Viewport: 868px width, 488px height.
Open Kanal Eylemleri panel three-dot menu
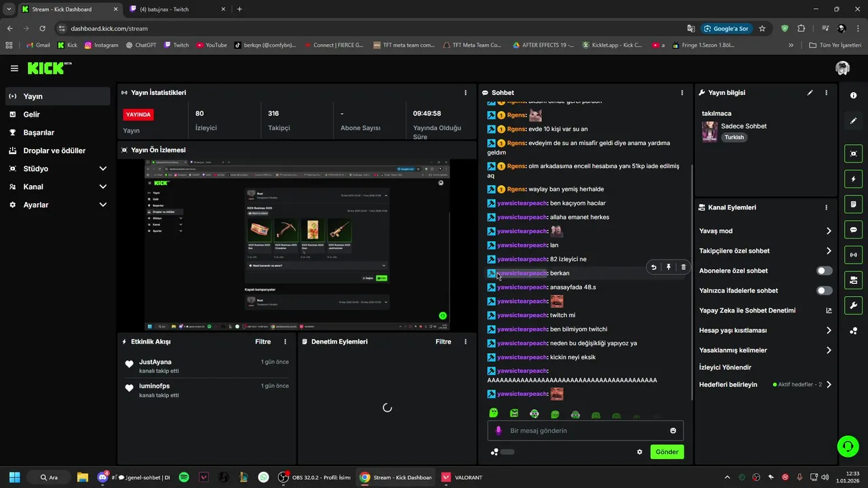tap(826, 207)
